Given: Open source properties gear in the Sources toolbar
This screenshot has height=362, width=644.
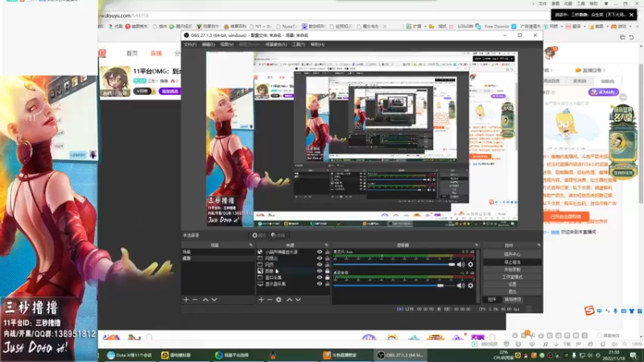Looking at the screenshot, I should [279, 299].
